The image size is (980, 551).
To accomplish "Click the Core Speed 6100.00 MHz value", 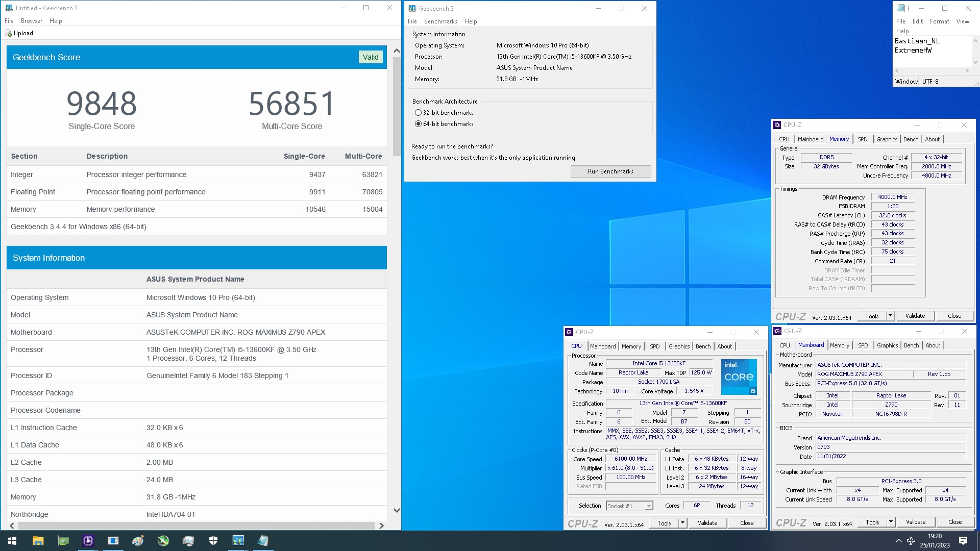I will click(x=630, y=459).
